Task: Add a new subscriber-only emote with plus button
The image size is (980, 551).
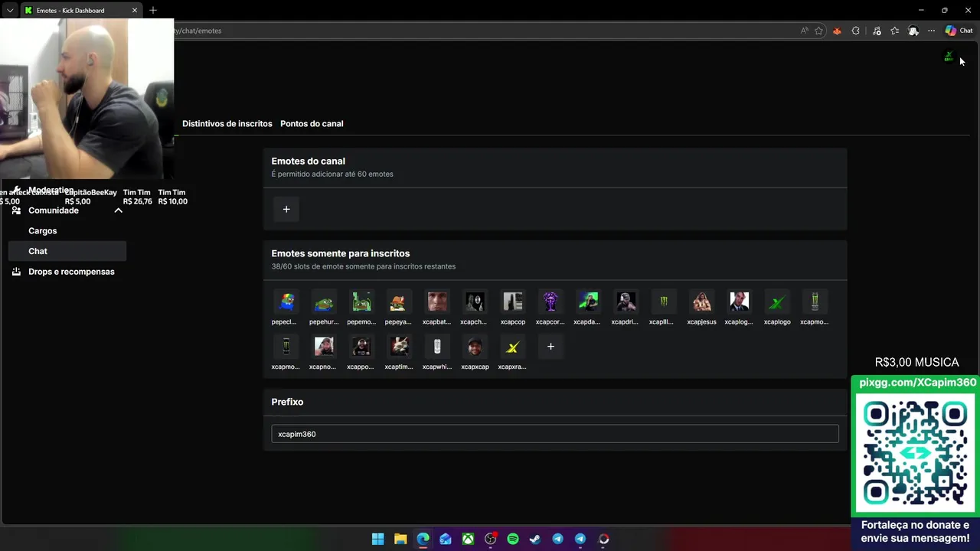Action: [x=550, y=347]
